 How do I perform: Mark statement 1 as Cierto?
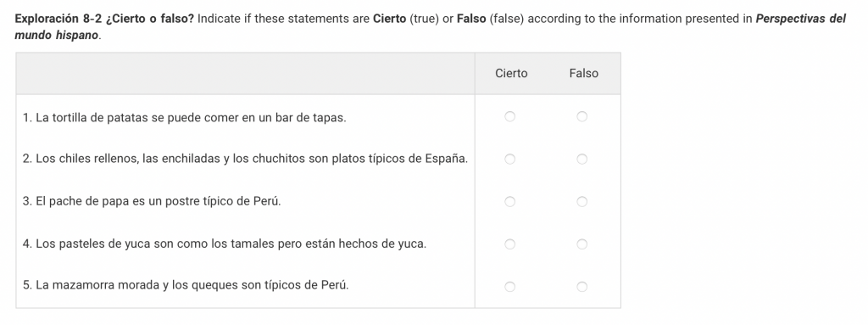coord(509,116)
